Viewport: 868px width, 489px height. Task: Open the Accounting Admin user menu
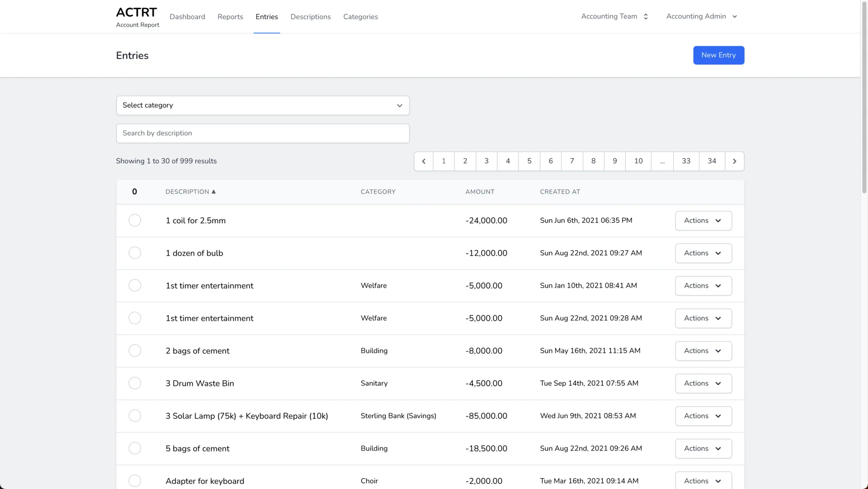[702, 16]
